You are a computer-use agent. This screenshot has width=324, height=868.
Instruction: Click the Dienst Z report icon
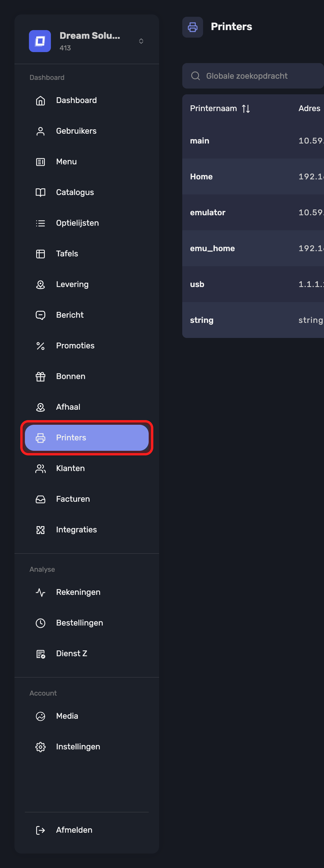click(x=41, y=654)
